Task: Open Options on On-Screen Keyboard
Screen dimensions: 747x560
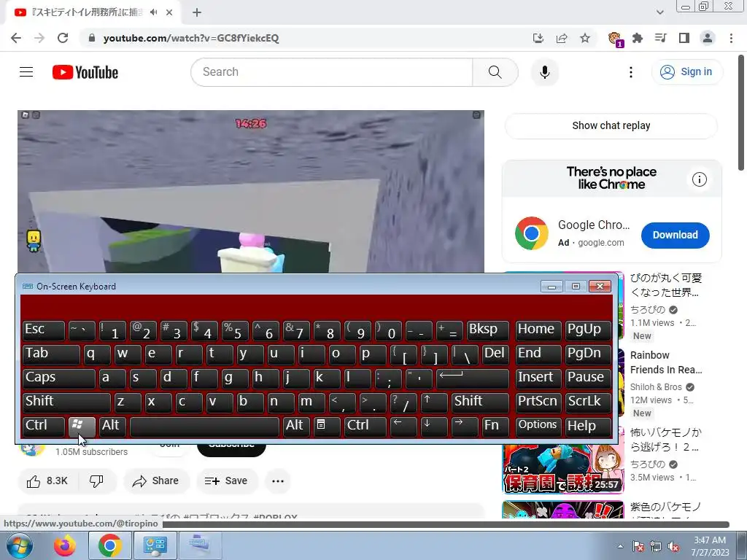Action: point(538,426)
